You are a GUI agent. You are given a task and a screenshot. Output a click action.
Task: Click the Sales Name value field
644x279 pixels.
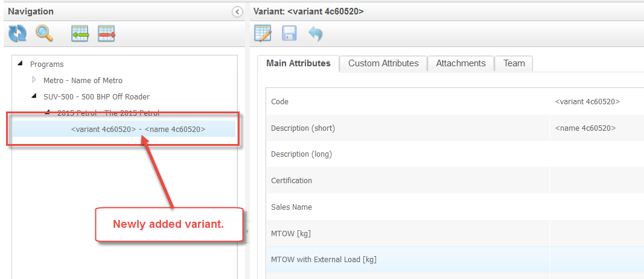[x=596, y=207]
